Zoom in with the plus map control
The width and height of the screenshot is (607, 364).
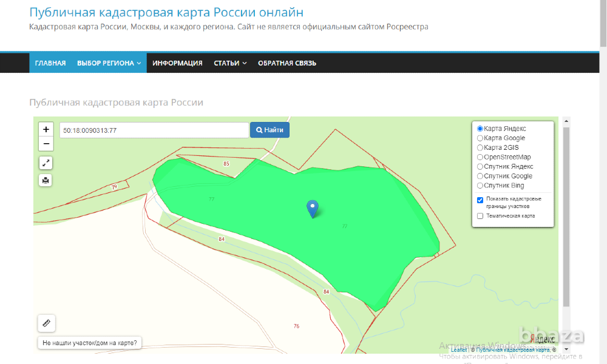point(46,129)
